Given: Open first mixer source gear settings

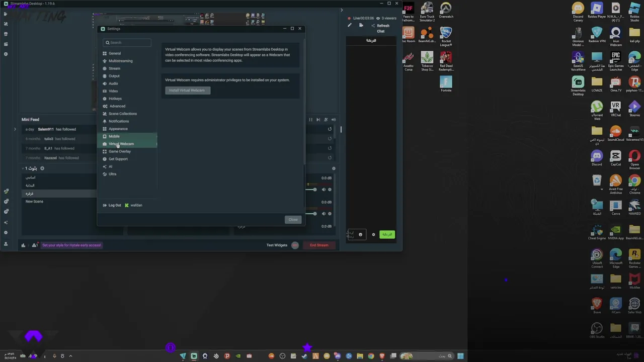Looking at the screenshot, I should [330, 190].
